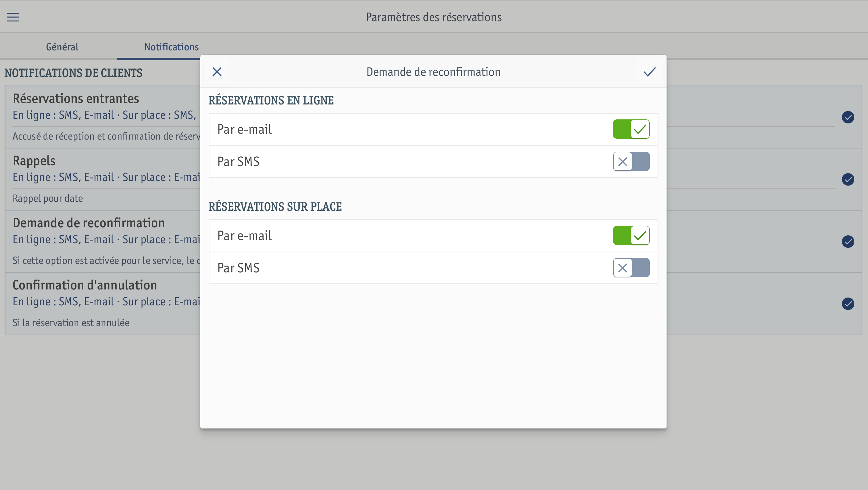Click the 'Par SMS' label in on-site reservations
Image resolution: width=868 pixels, height=490 pixels.
pos(238,268)
